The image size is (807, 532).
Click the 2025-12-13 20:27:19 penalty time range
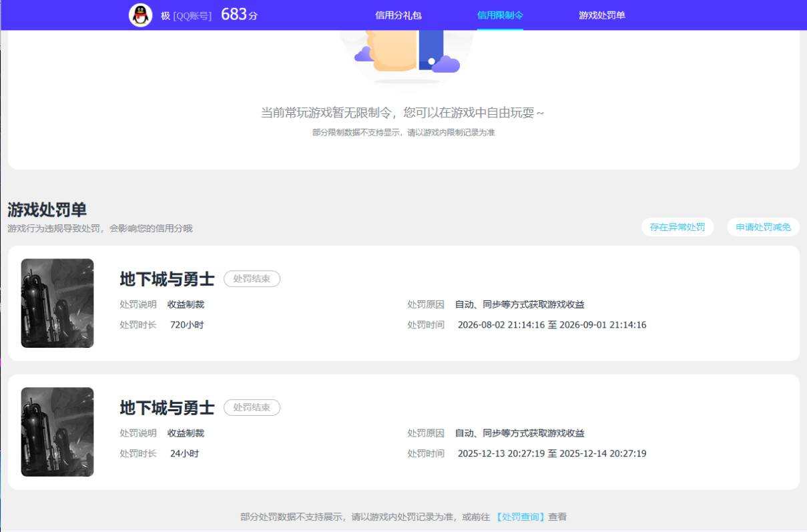[x=552, y=454]
